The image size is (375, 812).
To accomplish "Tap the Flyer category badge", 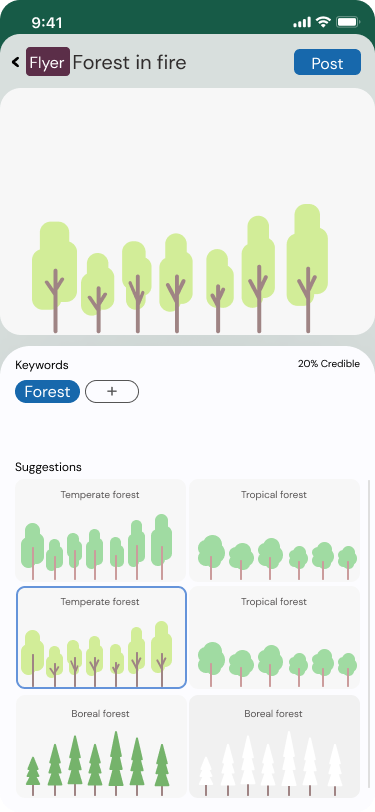I will 48,62.
